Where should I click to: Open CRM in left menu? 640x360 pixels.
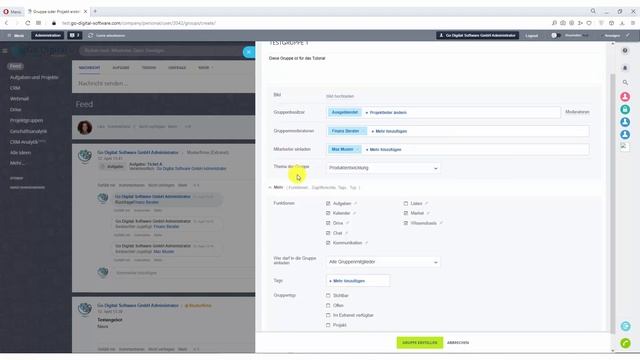(15, 88)
